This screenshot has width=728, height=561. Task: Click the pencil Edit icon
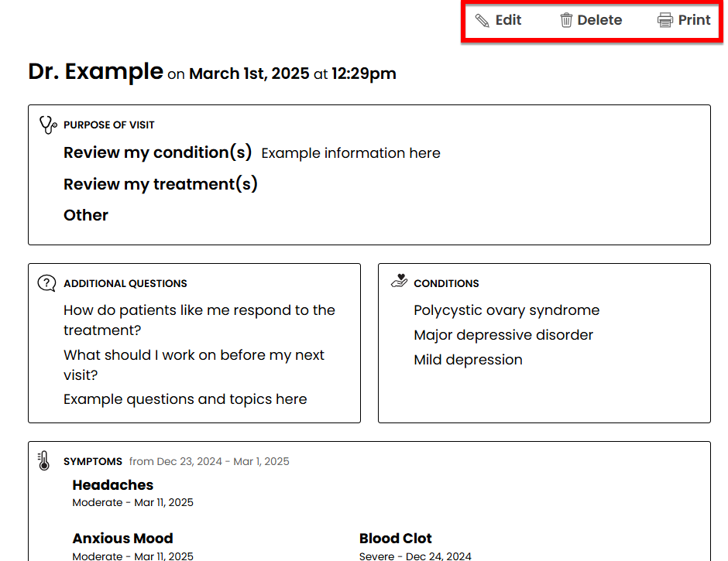point(482,20)
